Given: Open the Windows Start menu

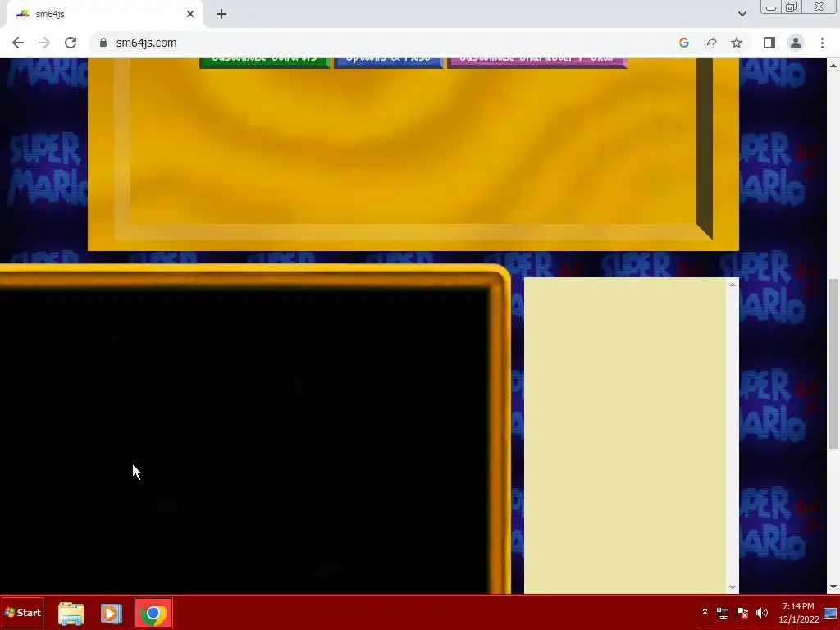Looking at the screenshot, I should (22, 612).
